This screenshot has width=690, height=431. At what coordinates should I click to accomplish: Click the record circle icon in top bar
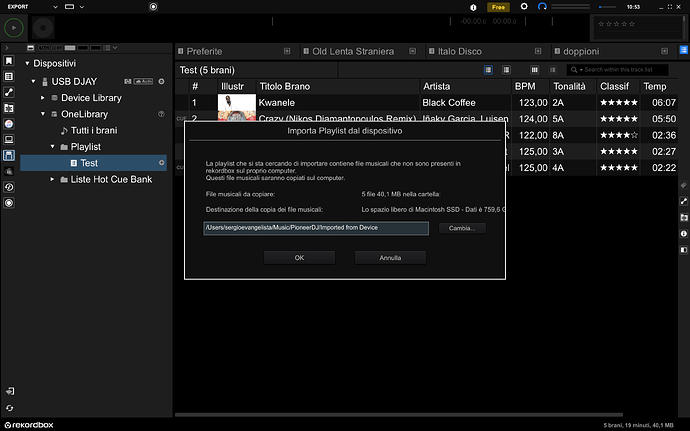[153, 7]
